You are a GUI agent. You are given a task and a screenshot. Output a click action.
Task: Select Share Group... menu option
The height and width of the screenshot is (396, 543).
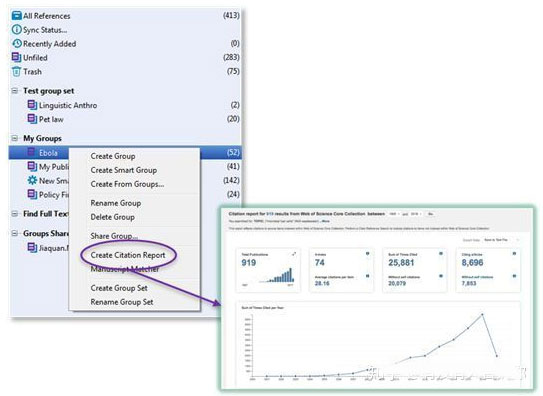[x=114, y=236]
